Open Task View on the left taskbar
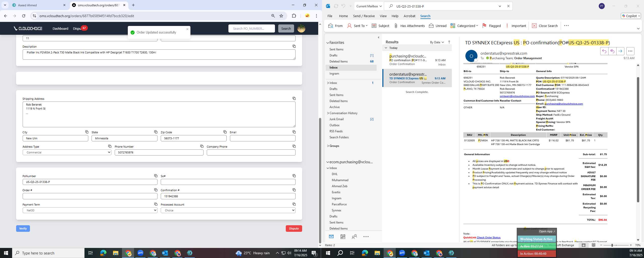This screenshot has width=644, height=258. (x=91, y=253)
